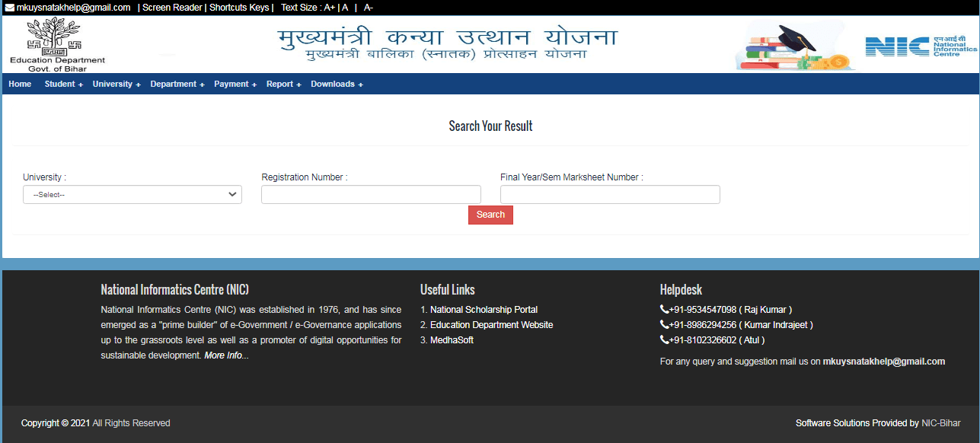980x443 pixels.
Task: Decrease text size with A-
Action: click(369, 8)
